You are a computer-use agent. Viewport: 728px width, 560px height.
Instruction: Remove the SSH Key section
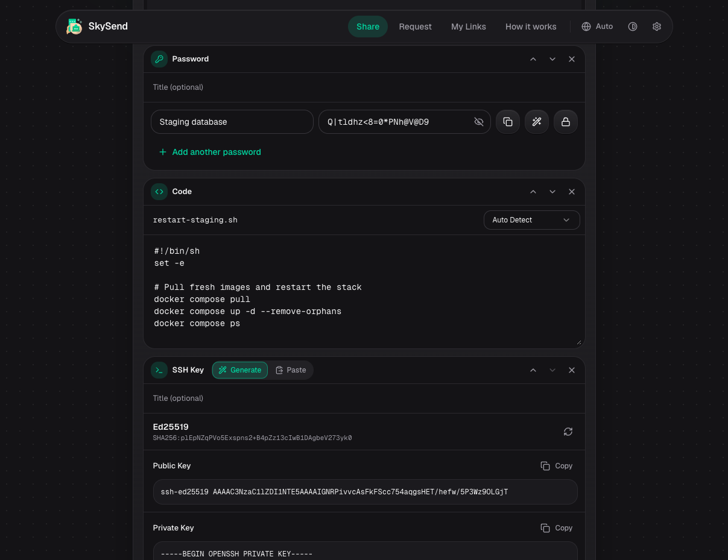pyautogui.click(x=572, y=370)
